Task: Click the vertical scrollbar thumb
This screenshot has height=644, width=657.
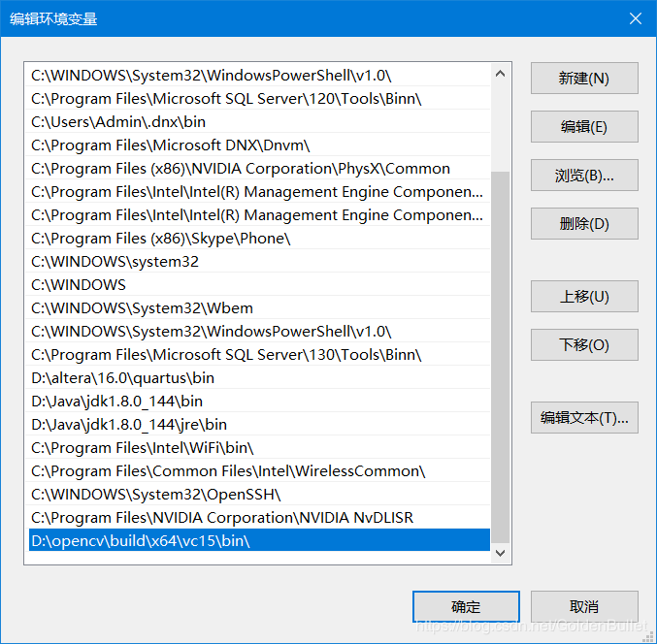Action: point(500,357)
